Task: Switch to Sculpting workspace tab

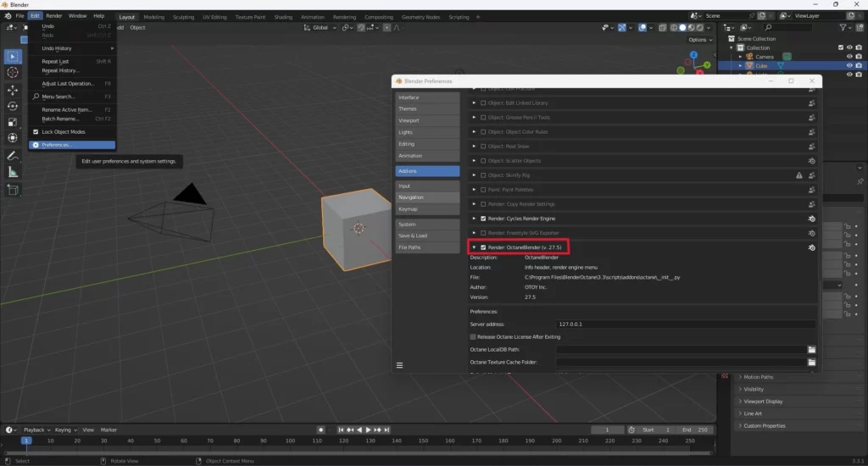Action: point(183,17)
